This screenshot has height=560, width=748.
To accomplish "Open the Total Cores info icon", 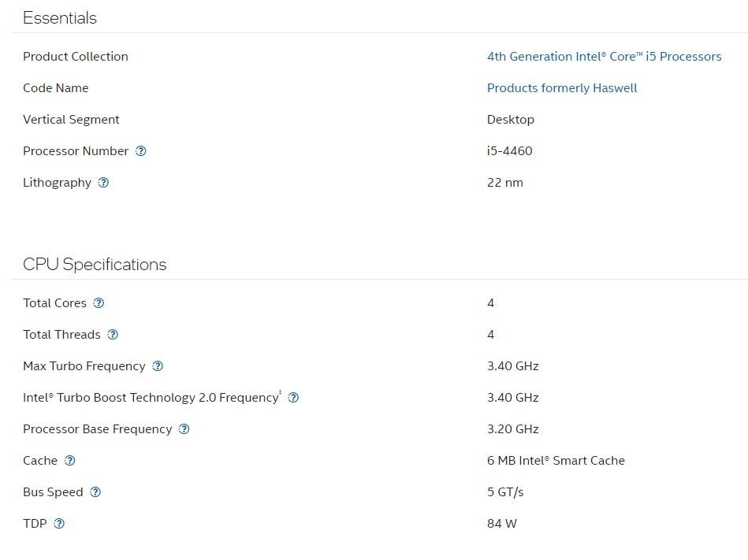I will point(99,303).
